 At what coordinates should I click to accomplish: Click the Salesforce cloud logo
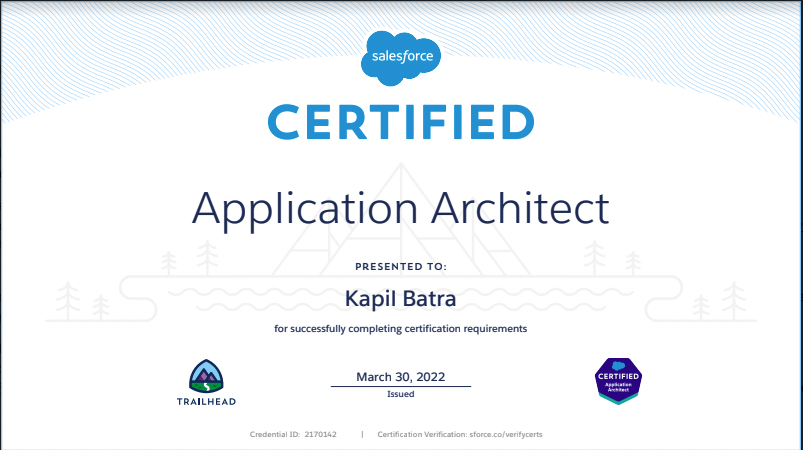click(x=401, y=58)
